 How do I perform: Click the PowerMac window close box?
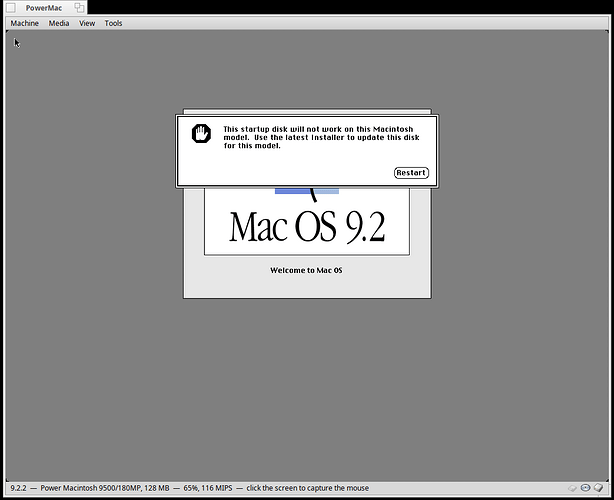[11, 7]
